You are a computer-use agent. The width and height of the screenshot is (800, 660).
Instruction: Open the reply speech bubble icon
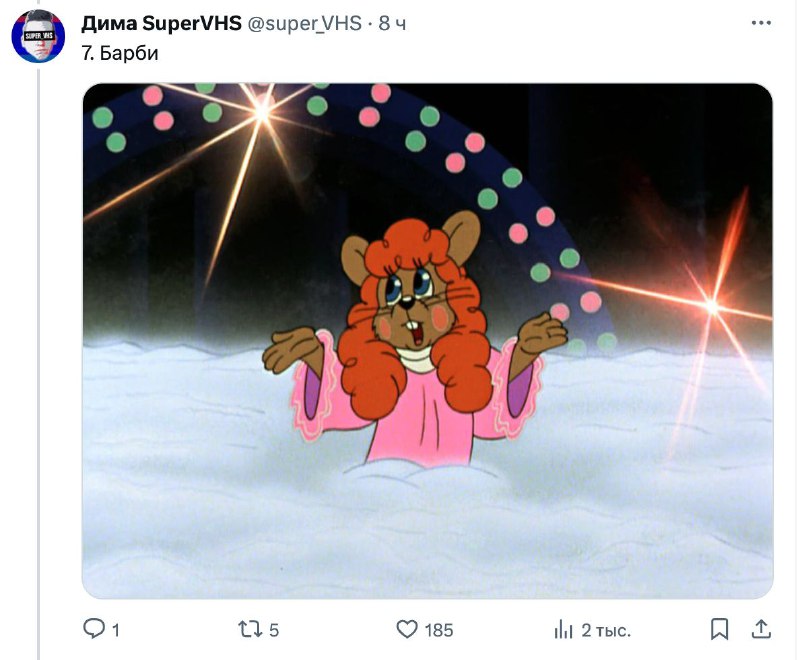pyautogui.click(x=94, y=629)
